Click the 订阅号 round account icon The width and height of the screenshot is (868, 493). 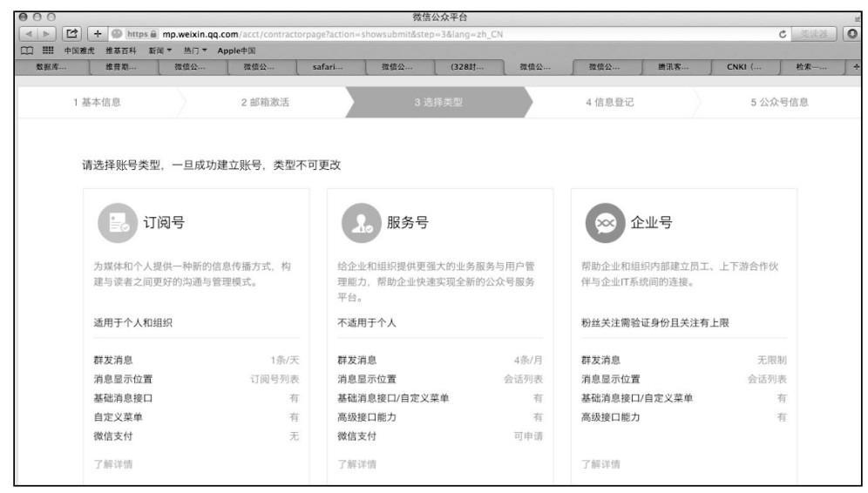[118, 223]
